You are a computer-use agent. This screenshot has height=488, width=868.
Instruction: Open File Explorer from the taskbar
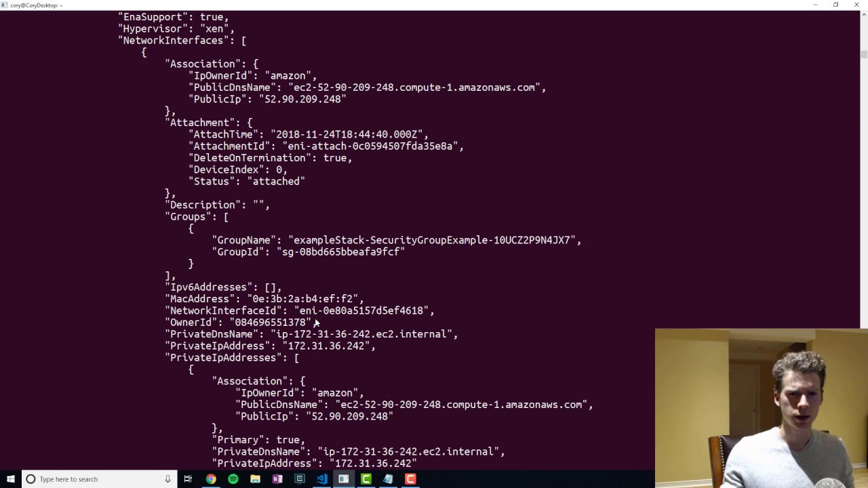[255, 479]
